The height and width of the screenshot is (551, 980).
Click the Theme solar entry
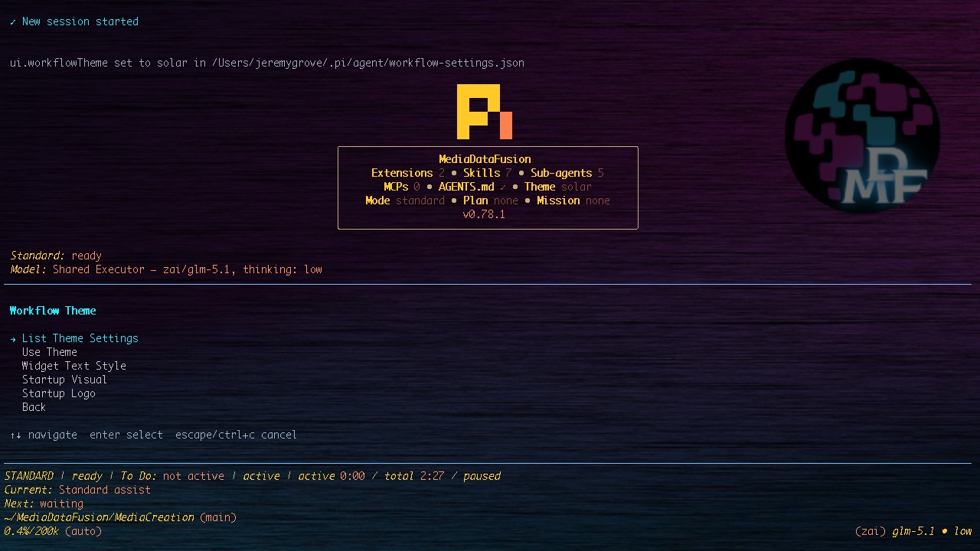point(558,187)
